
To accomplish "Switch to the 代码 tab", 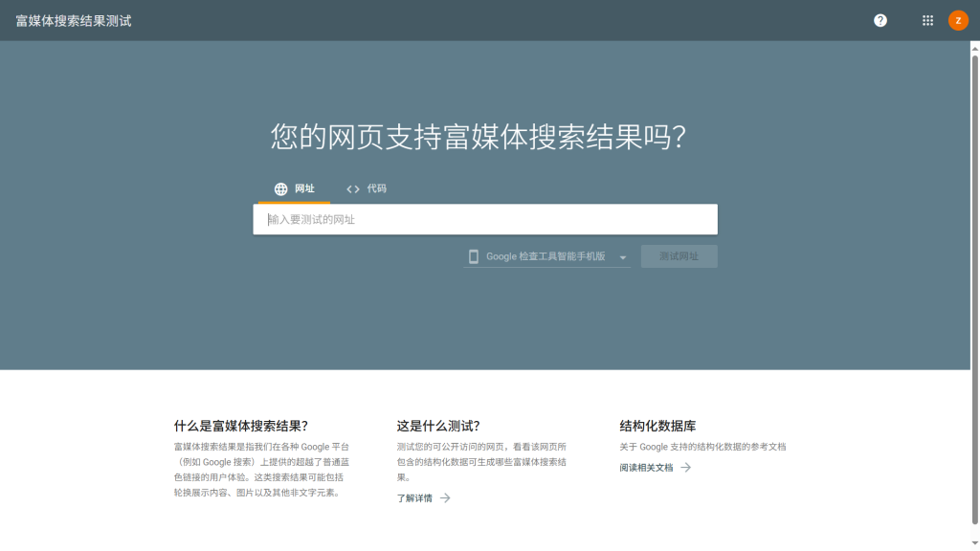I will (367, 188).
